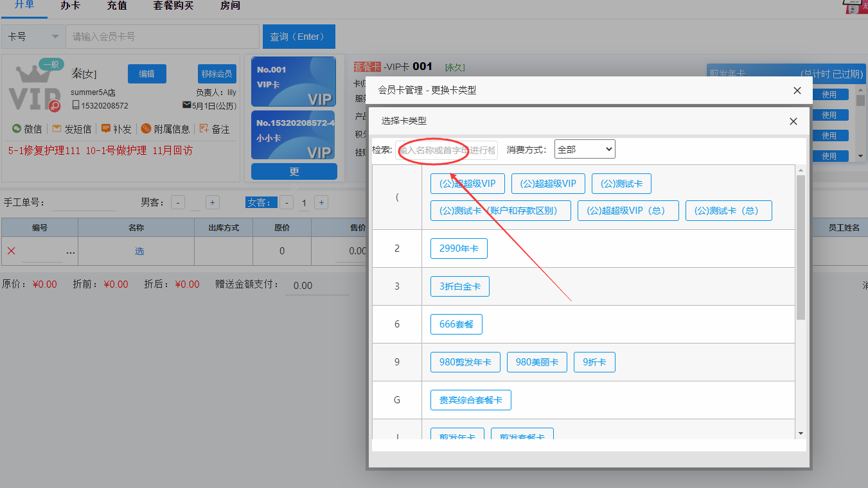Open the 消费方式 全部 dropdown
Image resolution: width=868 pixels, height=488 pixels.
585,150
